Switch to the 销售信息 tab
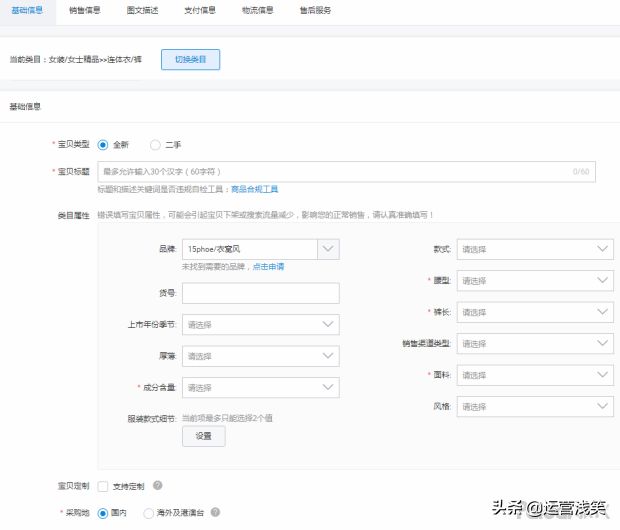This screenshot has width=620, height=530. pos(84,11)
